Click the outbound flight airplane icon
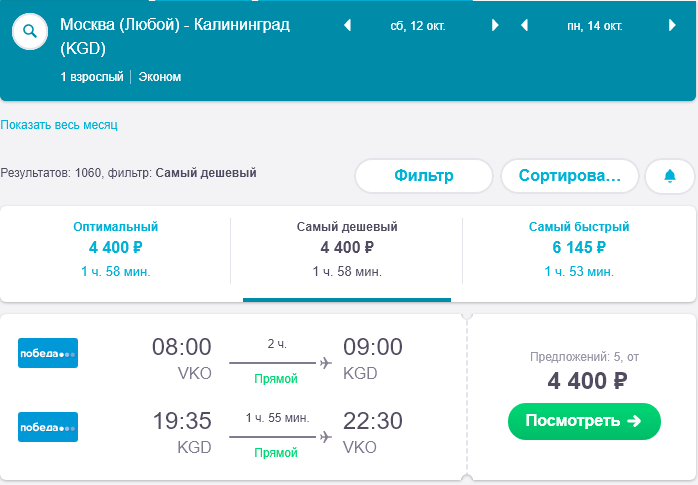Screen dimensions: 698x485 click(326, 363)
